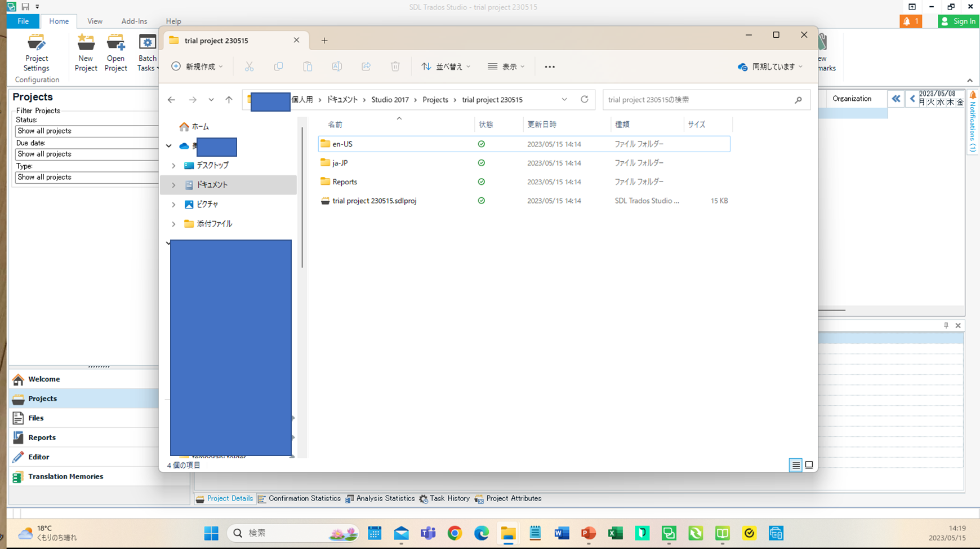The height and width of the screenshot is (549, 980).
Task: Click the Share icon in Explorer toolbar
Action: pyautogui.click(x=366, y=67)
